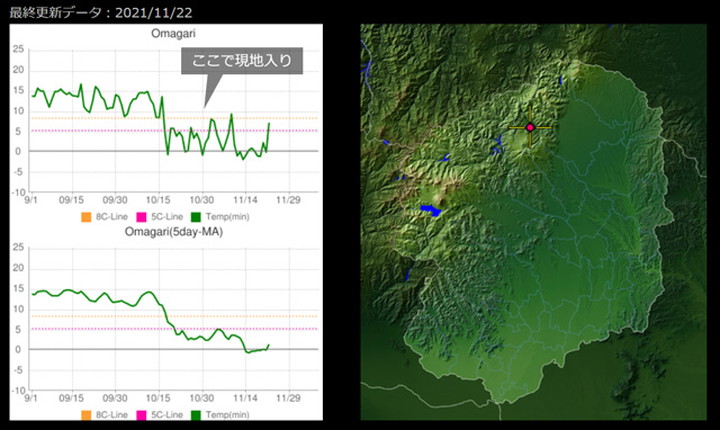
Task: Click the 11/14 axis label on Omagari chart
Action: 245,200
